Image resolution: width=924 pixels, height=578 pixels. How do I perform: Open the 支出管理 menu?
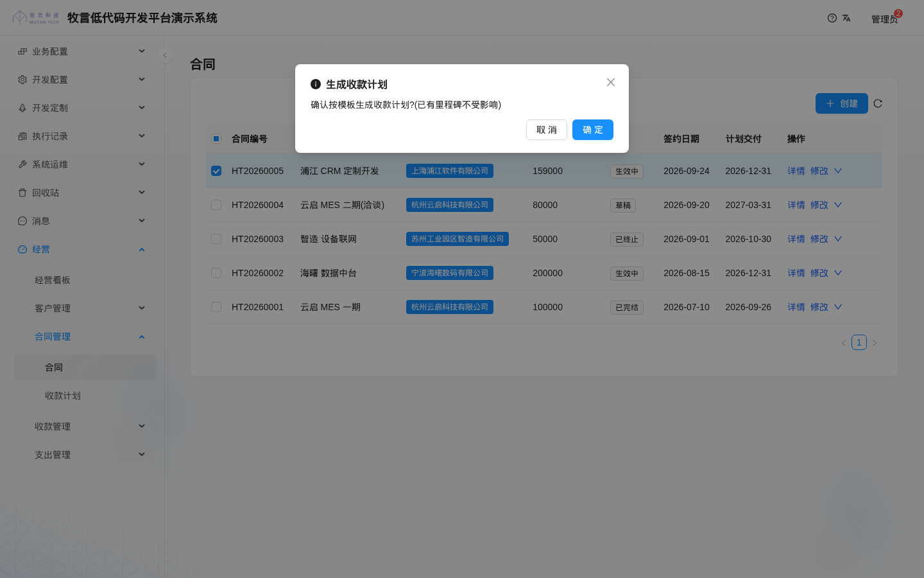(85, 455)
